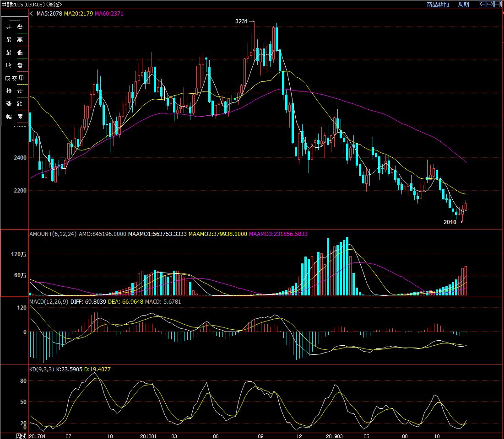
Task: Select the 涨跌 row in info box
Action: 15,104
